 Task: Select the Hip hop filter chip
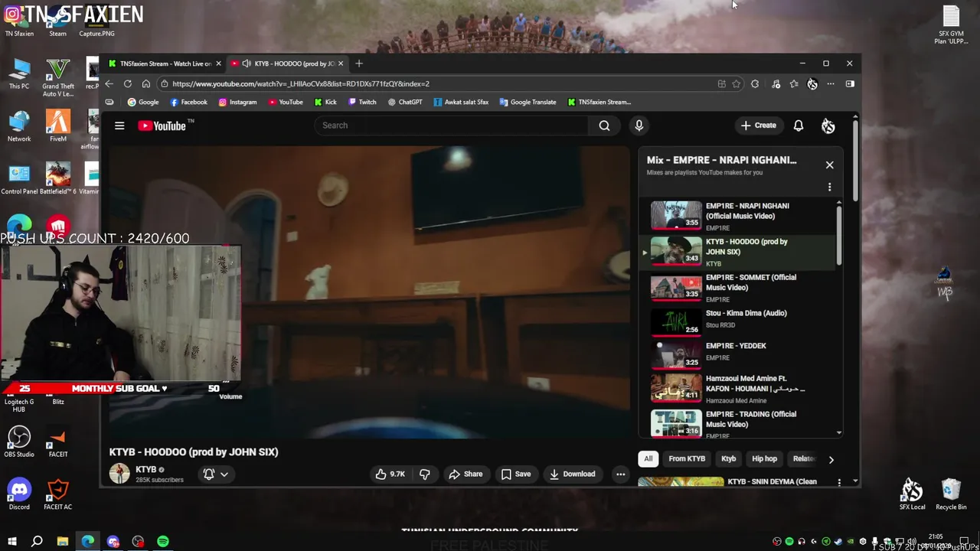pos(764,458)
